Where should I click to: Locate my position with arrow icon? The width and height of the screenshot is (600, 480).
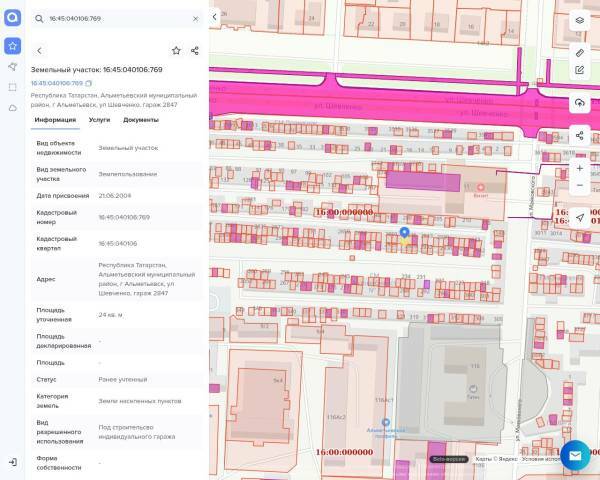[x=580, y=218]
